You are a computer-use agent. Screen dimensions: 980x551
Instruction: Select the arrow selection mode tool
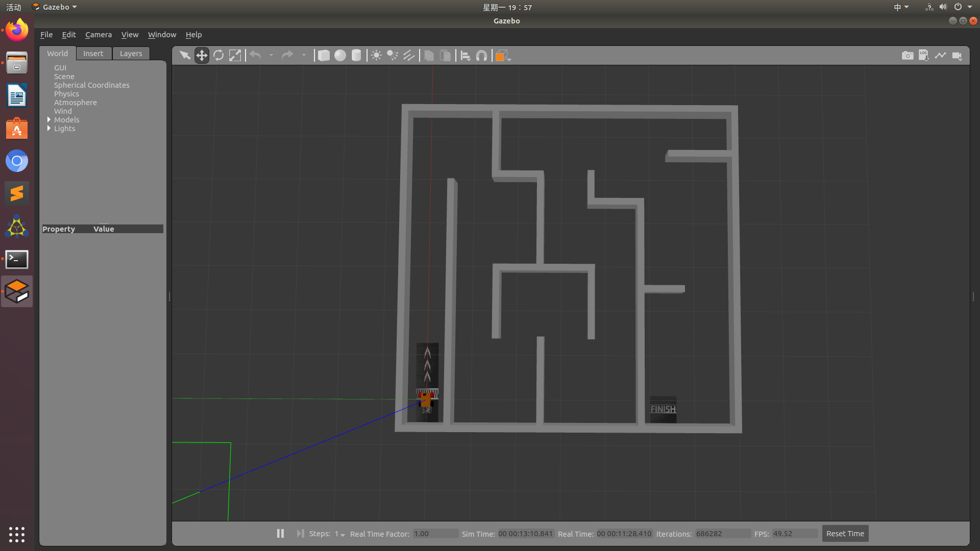point(185,55)
